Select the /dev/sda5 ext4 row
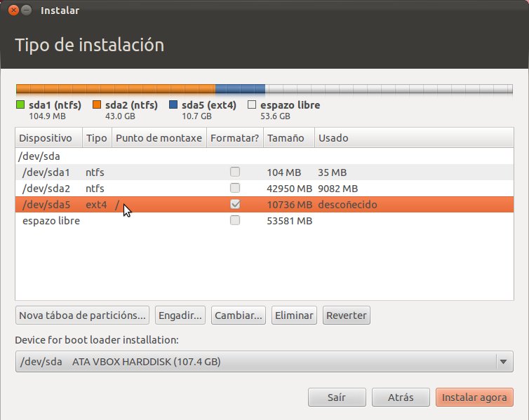 click(x=264, y=205)
